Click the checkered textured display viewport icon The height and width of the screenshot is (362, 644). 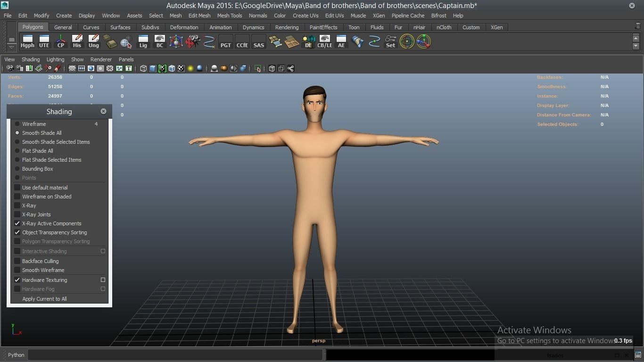click(x=181, y=68)
